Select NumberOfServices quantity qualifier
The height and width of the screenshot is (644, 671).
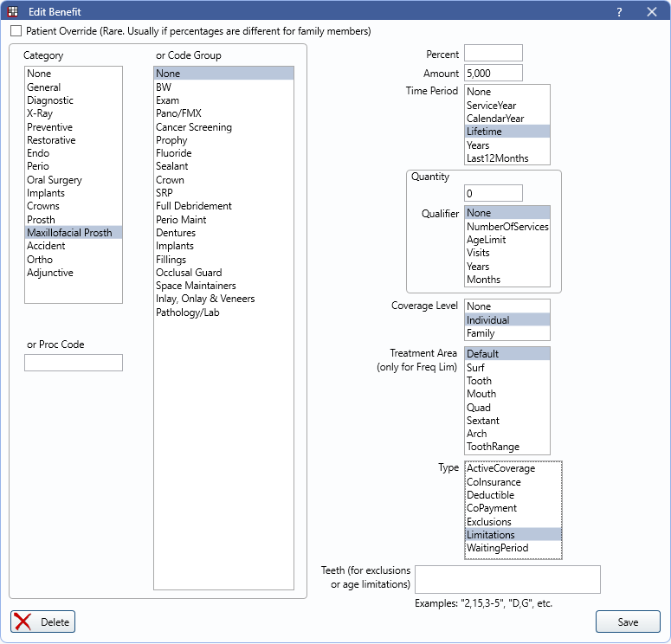[x=506, y=227]
